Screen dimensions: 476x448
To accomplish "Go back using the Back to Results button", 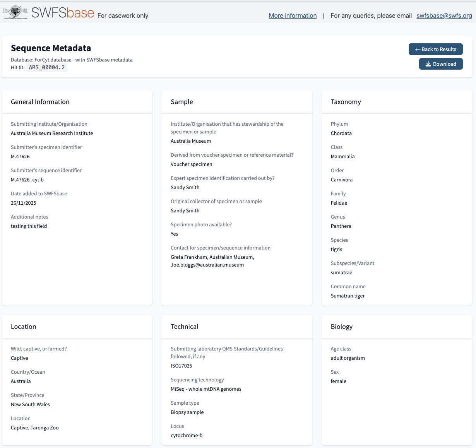I will 435,49.
